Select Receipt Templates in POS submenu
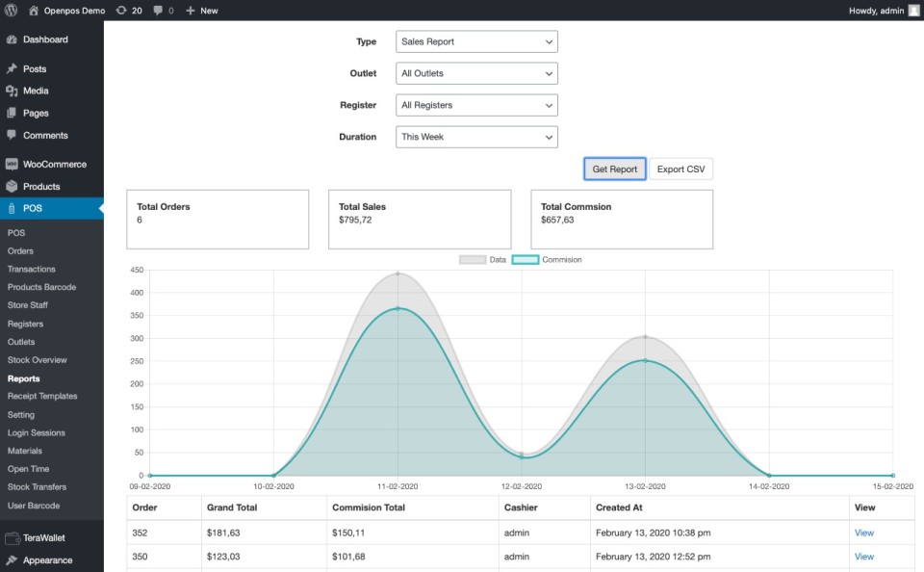The image size is (924, 572). (x=42, y=397)
